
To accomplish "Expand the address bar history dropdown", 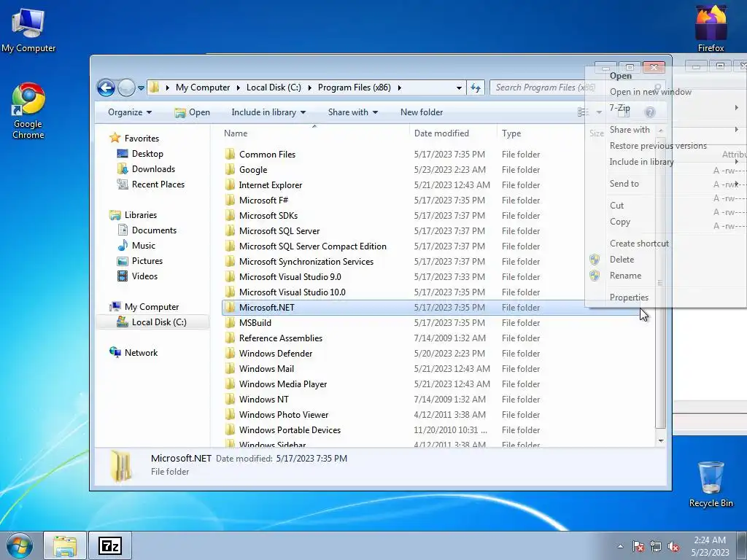I will tap(459, 87).
